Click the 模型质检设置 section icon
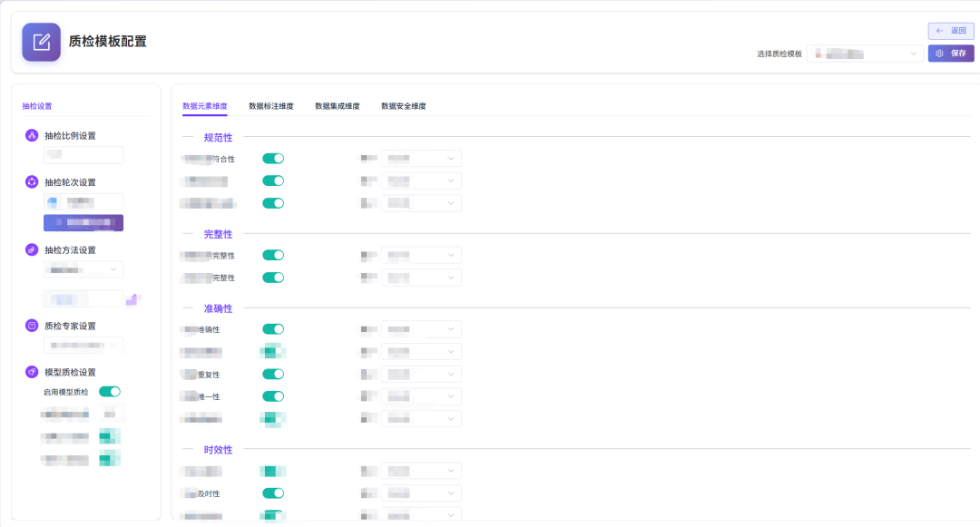 (32, 372)
